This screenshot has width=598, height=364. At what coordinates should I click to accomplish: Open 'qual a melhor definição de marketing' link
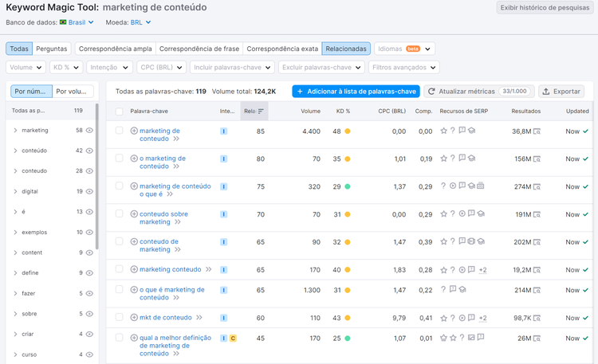tap(175, 346)
